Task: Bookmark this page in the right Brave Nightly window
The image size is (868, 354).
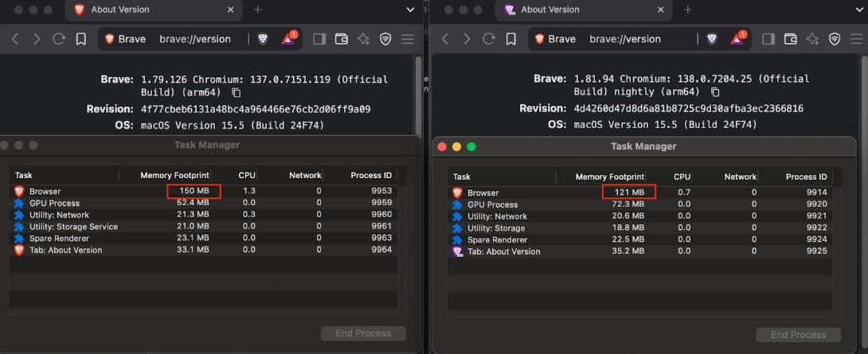Action: point(511,39)
